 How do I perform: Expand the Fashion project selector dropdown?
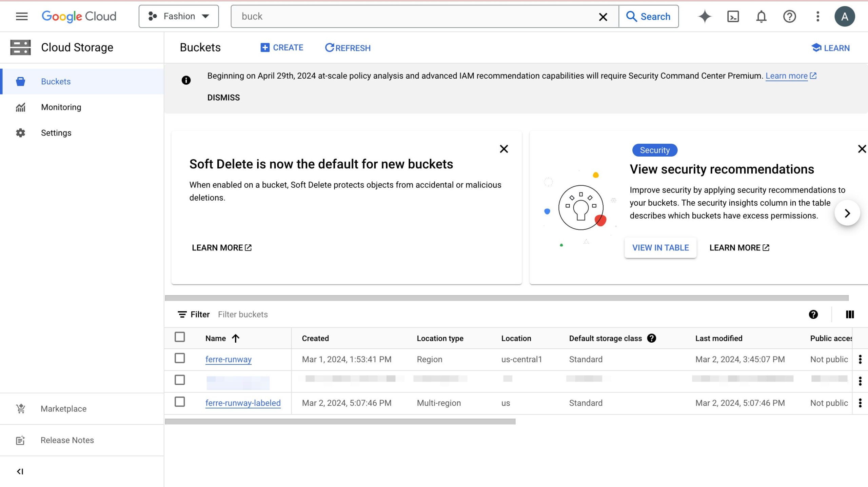click(179, 16)
